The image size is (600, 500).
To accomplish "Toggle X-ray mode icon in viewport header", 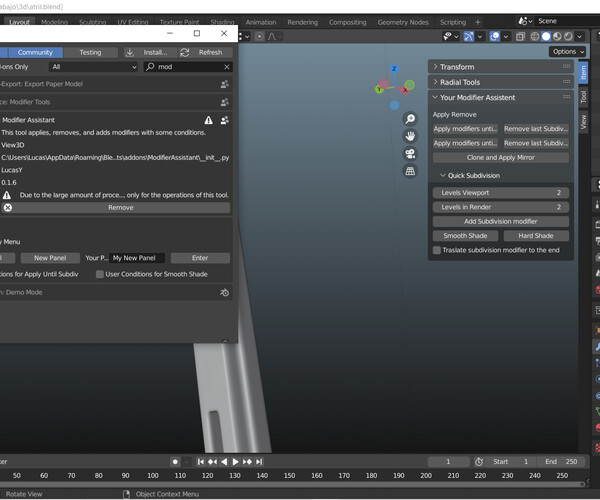I will coord(521,37).
